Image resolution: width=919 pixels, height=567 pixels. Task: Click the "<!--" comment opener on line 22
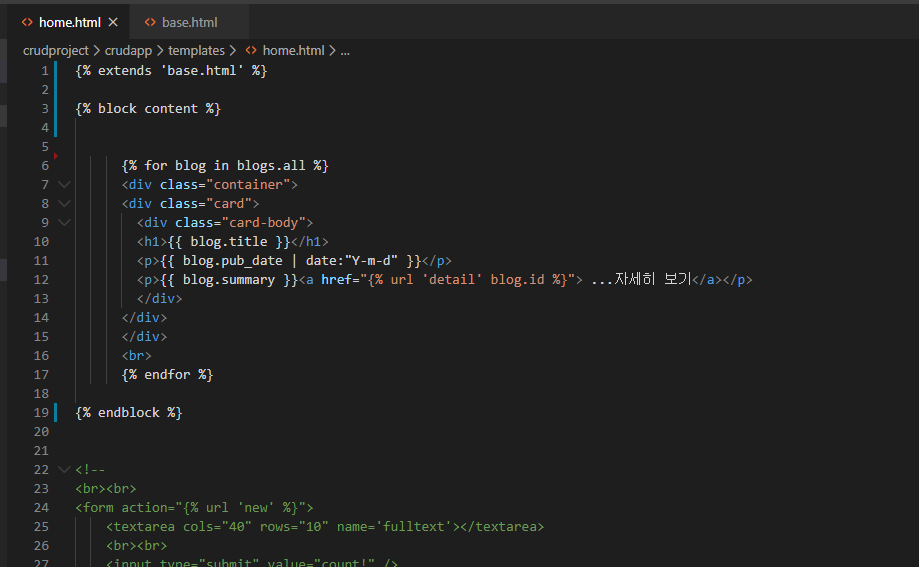pyautogui.click(x=90, y=469)
